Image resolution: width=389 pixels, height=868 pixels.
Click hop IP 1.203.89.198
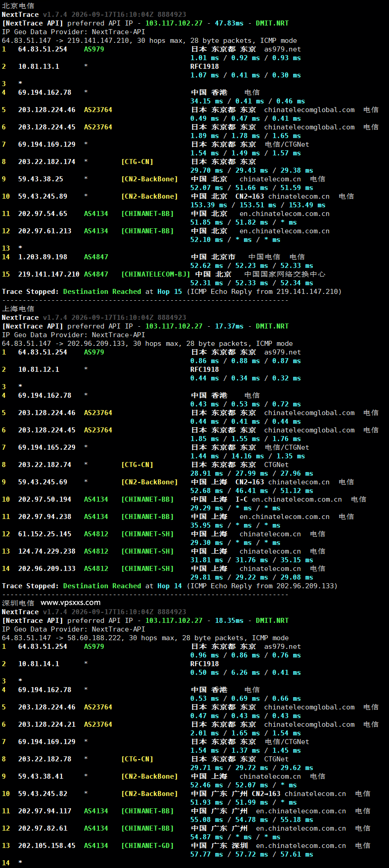click(x=43, y=257)
